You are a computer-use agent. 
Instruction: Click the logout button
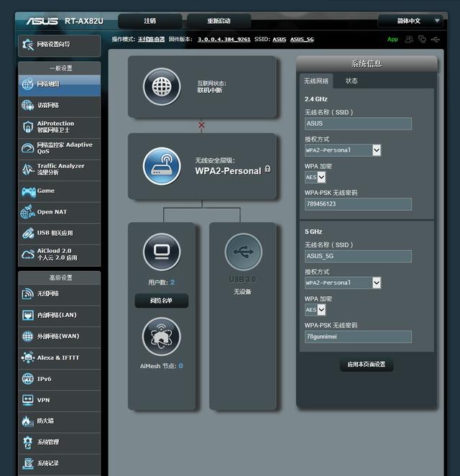150,21
